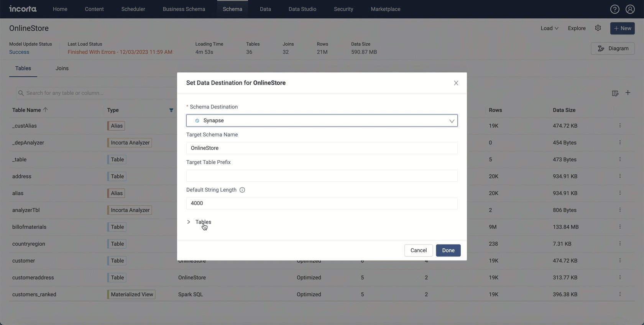Click the Materialized View type tag
This screenshot has width=644, height=325.
click(x=131, y=294)
